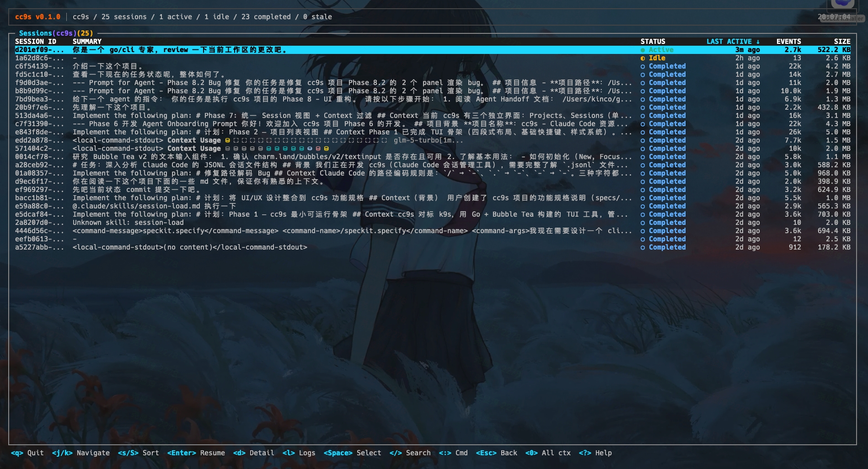Choose session 2a8207d0 Unknown skill row
The height and width of the screenshot is (469, 868).
coord(433,223)
